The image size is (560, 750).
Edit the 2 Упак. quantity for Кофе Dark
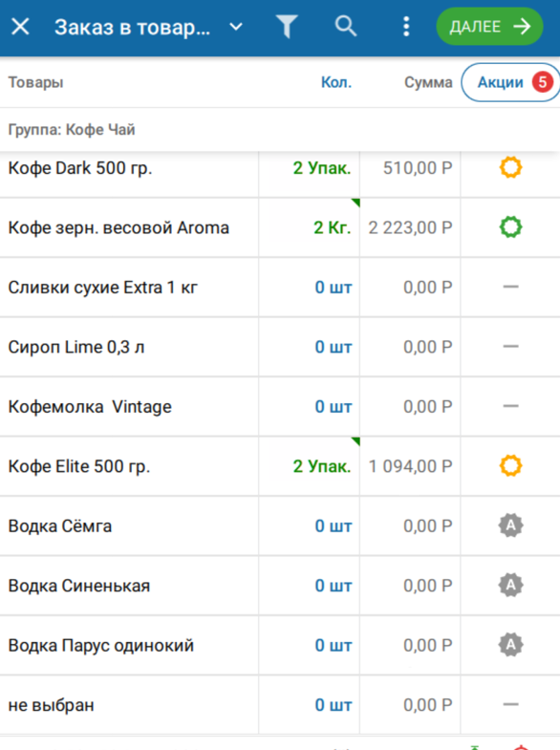pos(322,168)
